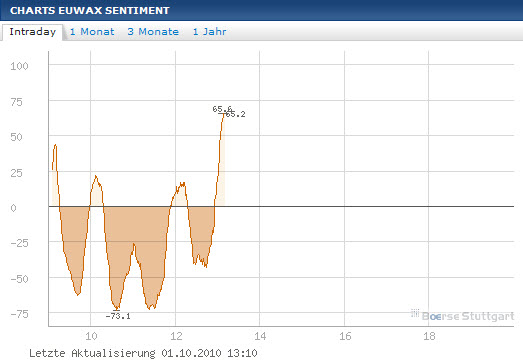Select the Intraday tab
The width and height of the screenshot is (523, 364).
(32, 32)
